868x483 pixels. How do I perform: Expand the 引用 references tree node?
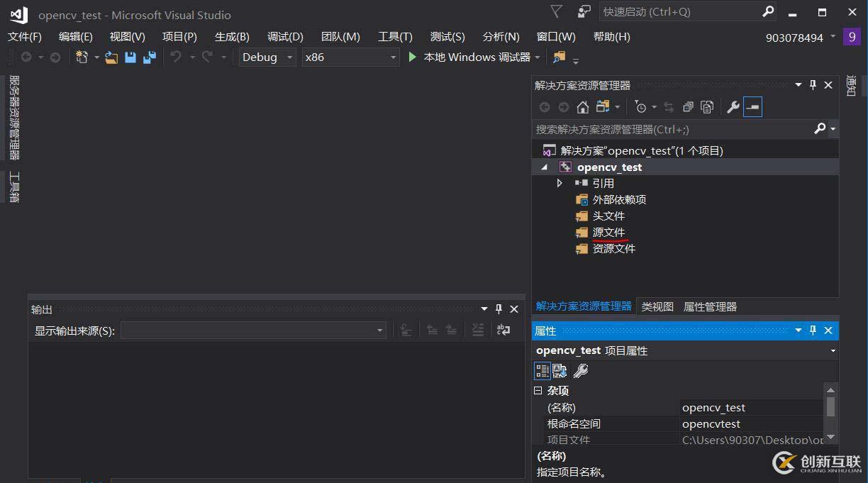pos(560,183)
